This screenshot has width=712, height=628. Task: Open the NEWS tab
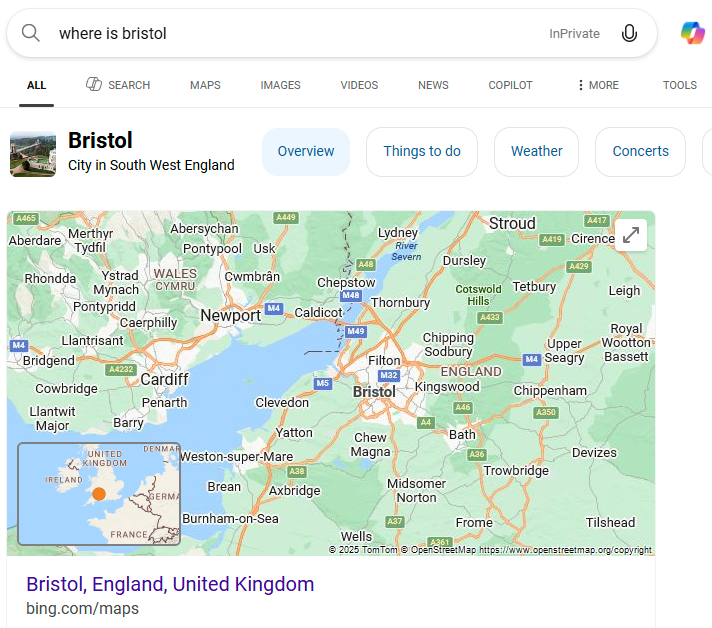point(433,85)
